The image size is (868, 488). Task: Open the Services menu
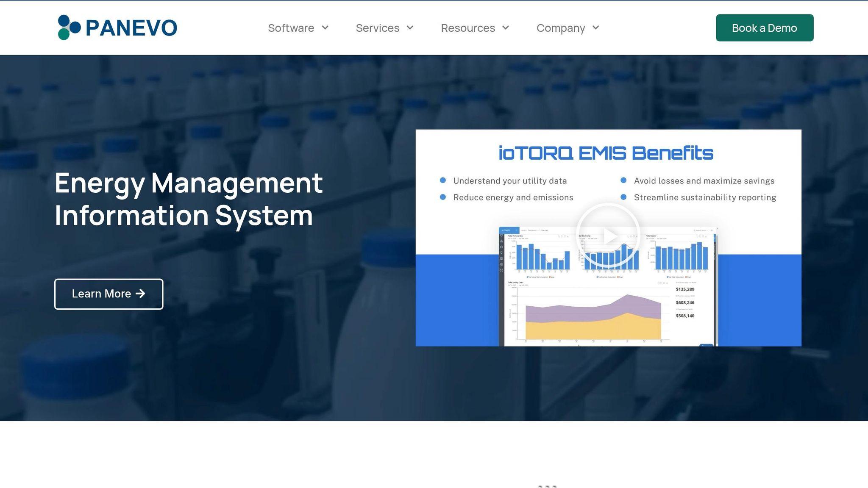377,28
